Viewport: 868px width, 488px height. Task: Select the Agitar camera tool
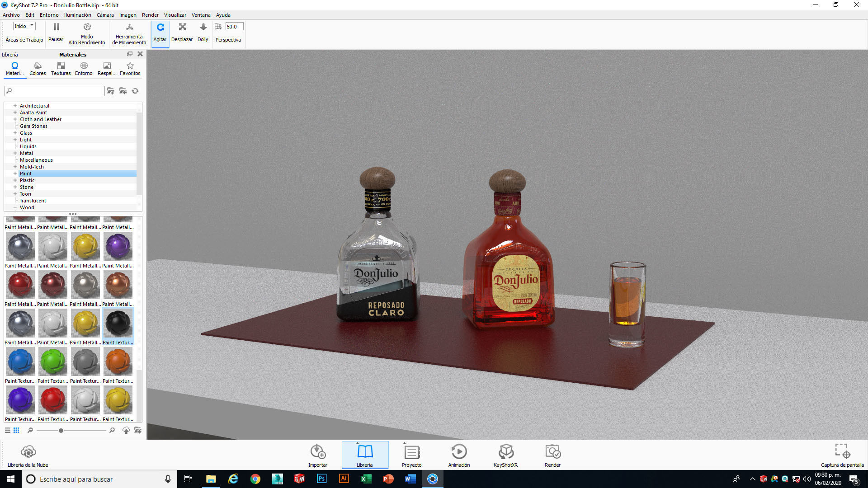coord(160,33)
